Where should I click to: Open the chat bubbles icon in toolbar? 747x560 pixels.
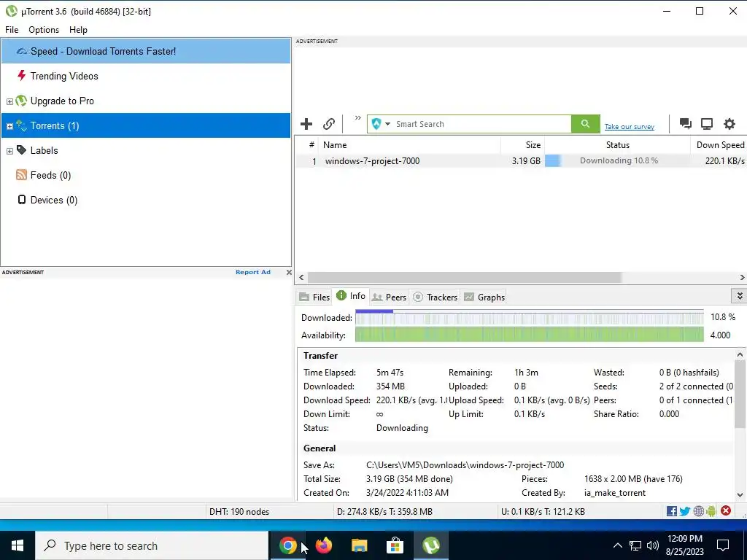pos(686,124)
